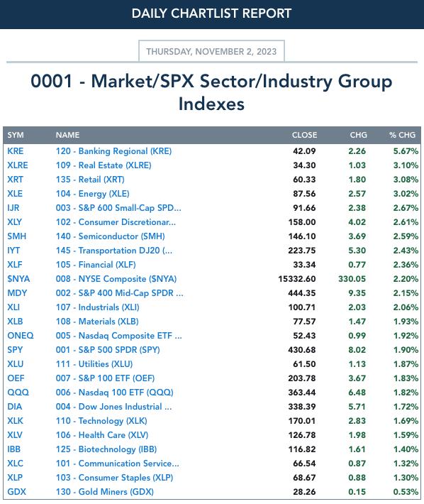Sort table by % CHG header
The image size is (424, 504).
tap(403, 135)
